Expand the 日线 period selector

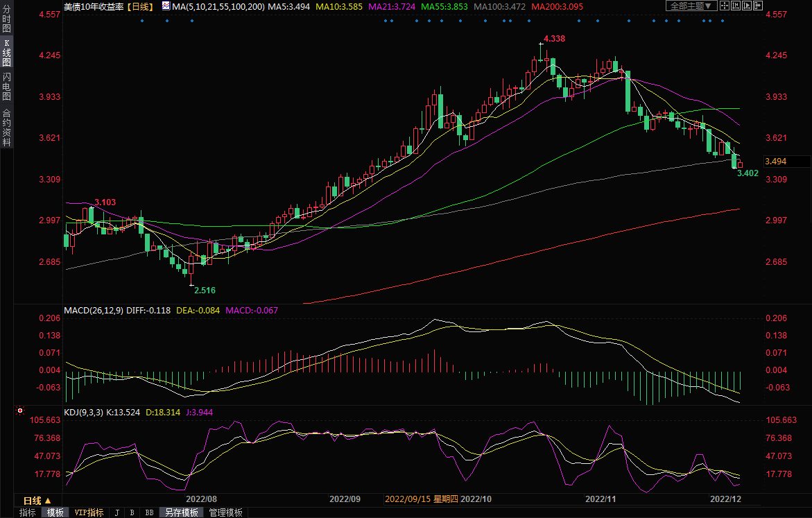pyautogui.click(x=37, y=501)
